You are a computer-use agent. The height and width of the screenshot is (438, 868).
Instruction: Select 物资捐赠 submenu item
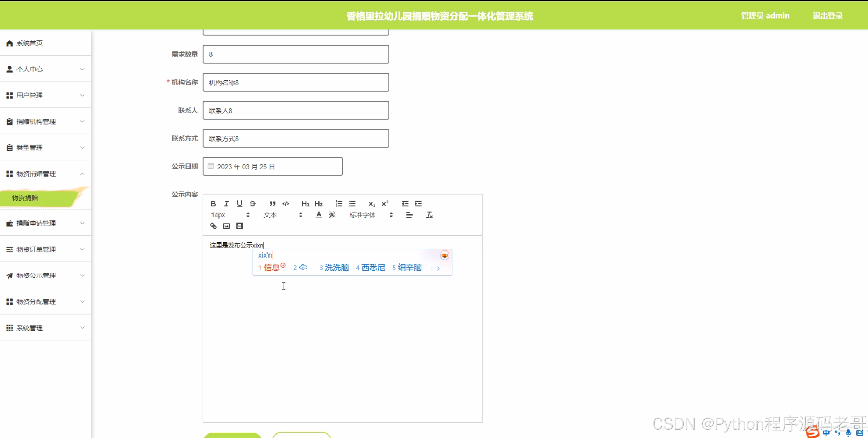[x=25, y=198]
